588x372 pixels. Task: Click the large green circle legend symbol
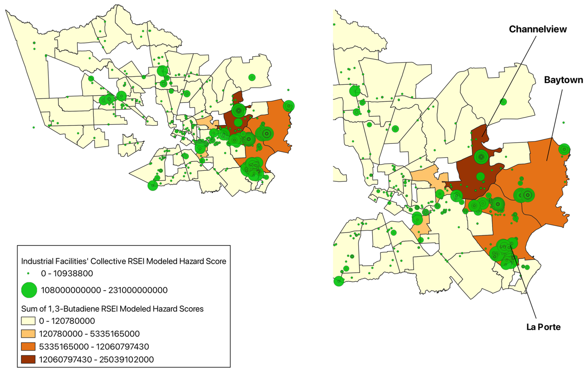tap(29, 290)
